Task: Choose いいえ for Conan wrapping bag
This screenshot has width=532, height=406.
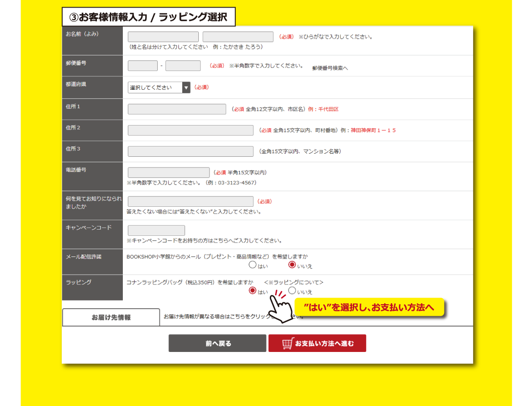Action: [x=292, y=291]
